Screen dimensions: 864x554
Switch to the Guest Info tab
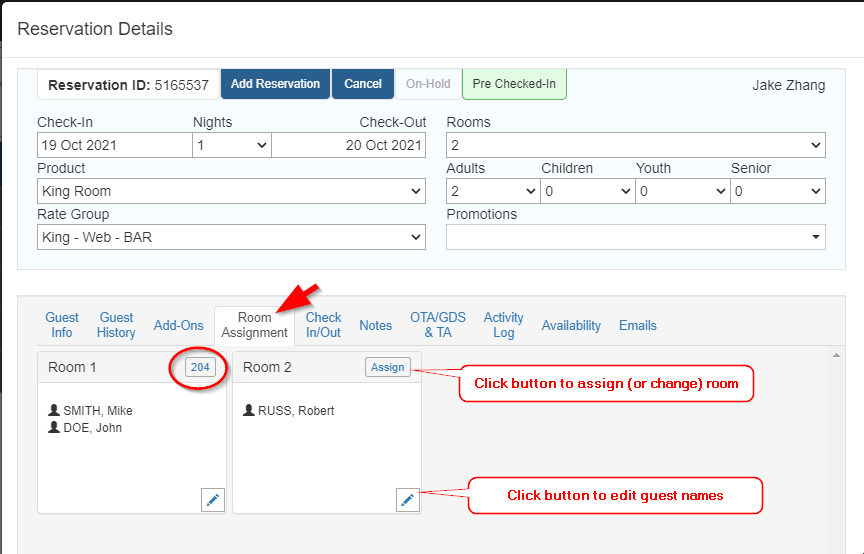(x=62, y=325)
